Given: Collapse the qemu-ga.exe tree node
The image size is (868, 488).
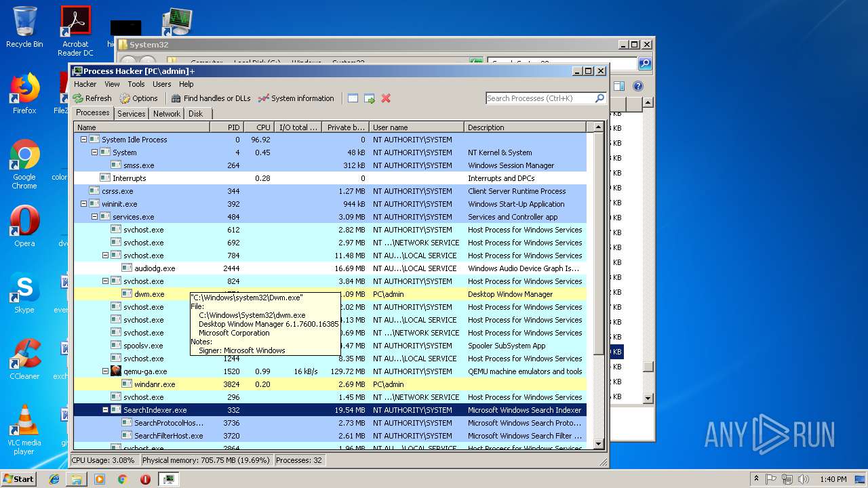Looking at the screenshot, I should (105, 371).
